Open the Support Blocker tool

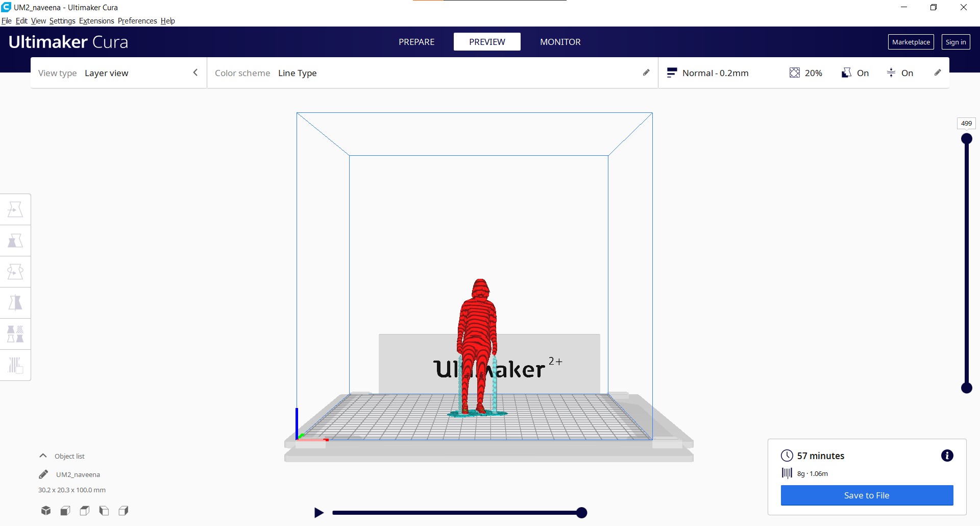point(15,365)
